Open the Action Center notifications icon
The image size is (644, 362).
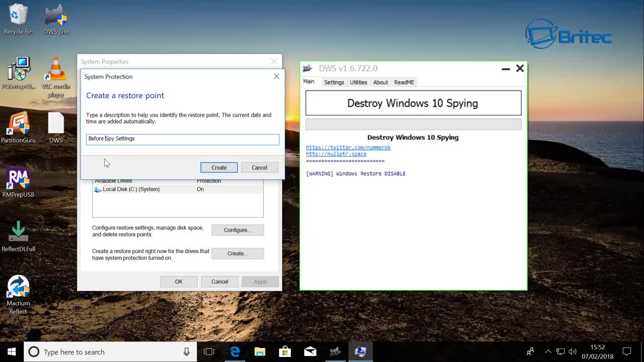tap(627, 352)
